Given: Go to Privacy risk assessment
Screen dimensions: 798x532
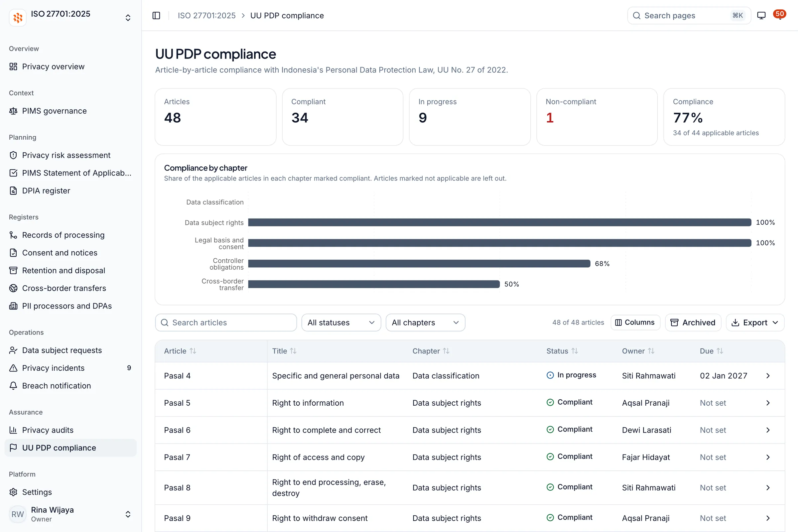Looking at the screenshot, I should click(x=70, y=155).
